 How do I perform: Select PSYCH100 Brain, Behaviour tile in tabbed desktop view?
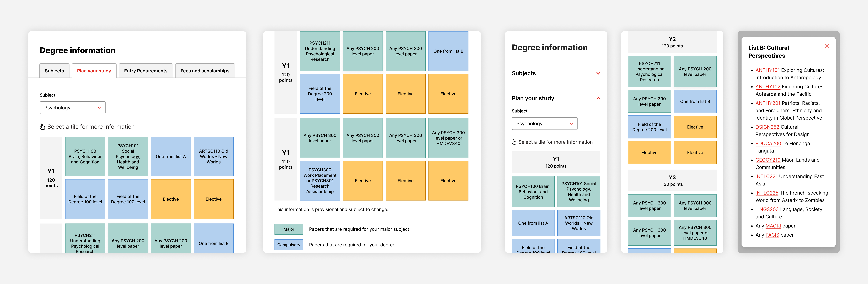(85, 156)
